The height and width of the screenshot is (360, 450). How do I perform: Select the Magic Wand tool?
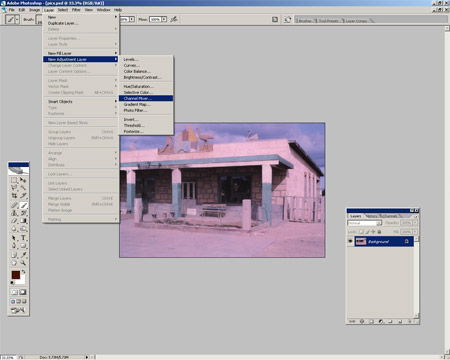(23, 188)
